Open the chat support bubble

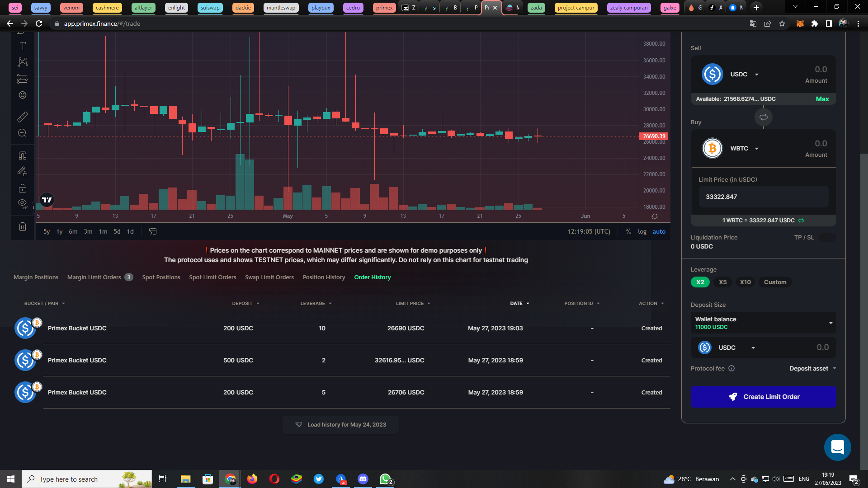837,447
